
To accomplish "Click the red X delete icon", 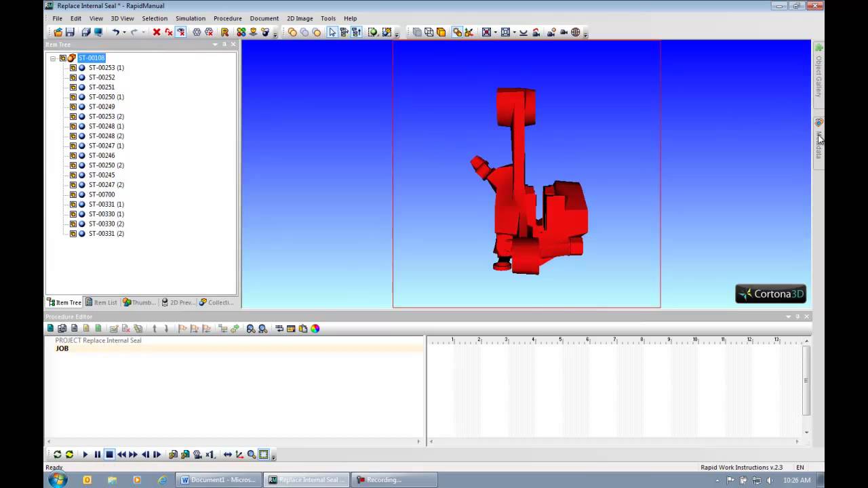I will click(x=157, y=32).
